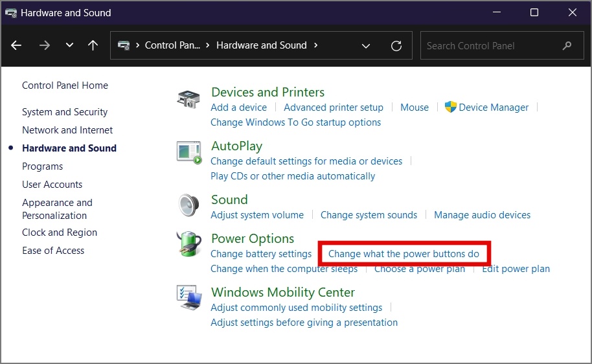Open the recent locations dropdown arrow

[x=69, y=45]
